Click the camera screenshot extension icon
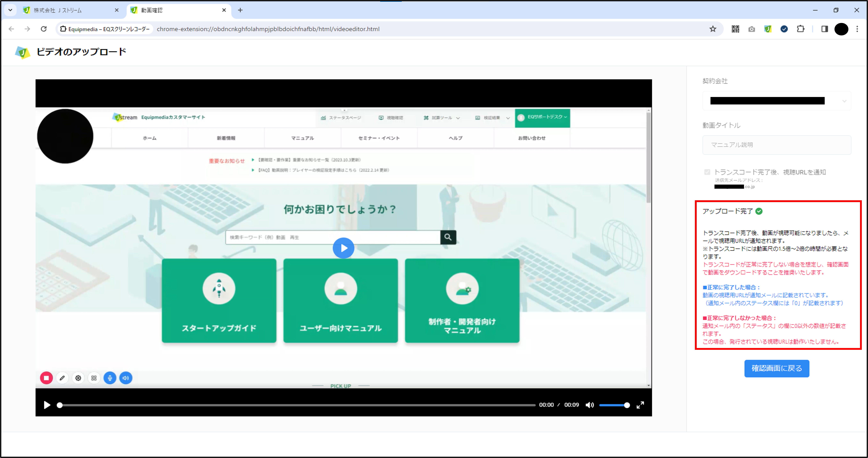Viewport: 868px width, 458px height. (x=751, y=29)
